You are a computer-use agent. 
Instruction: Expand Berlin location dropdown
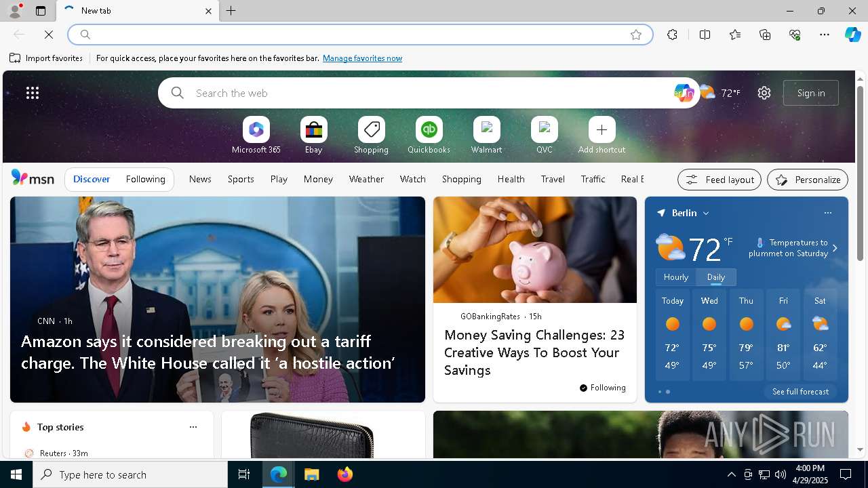click(x=706, y=213)
